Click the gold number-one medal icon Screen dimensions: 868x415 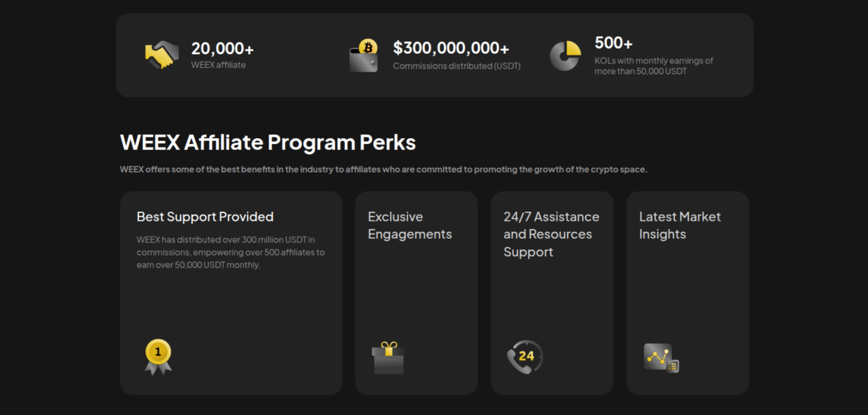coord(158,357)
